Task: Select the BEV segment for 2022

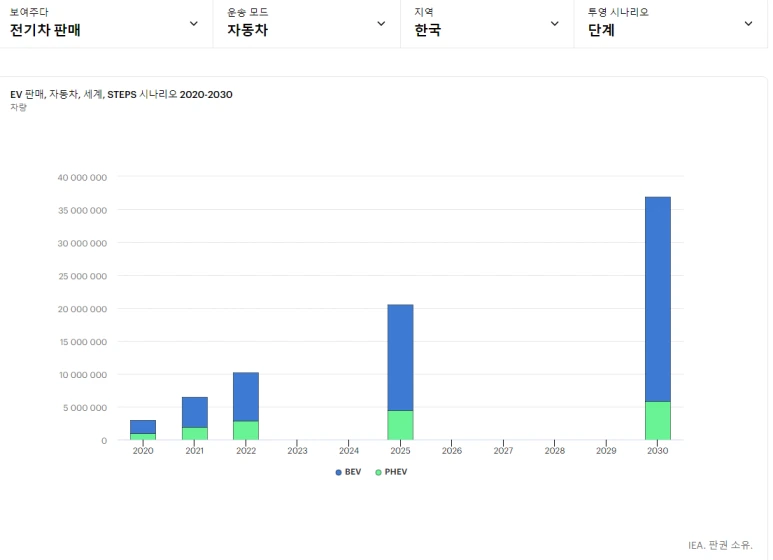Action: point(246,397)
